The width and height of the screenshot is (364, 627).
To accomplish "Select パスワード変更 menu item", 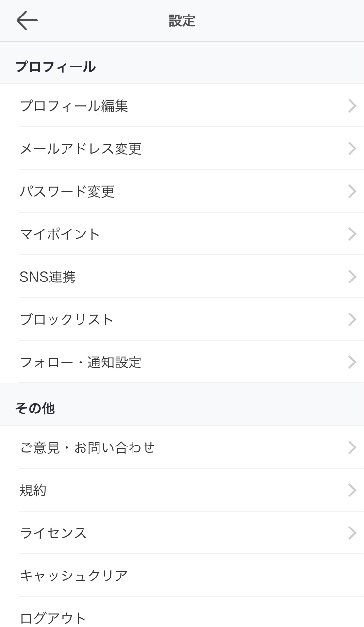I will (x=67, y=191).
